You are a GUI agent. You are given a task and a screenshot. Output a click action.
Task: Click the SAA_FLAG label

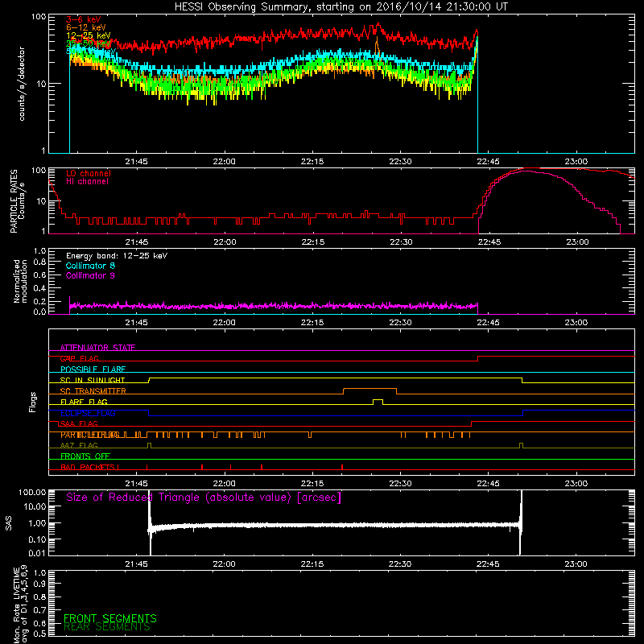coord(79,423)
